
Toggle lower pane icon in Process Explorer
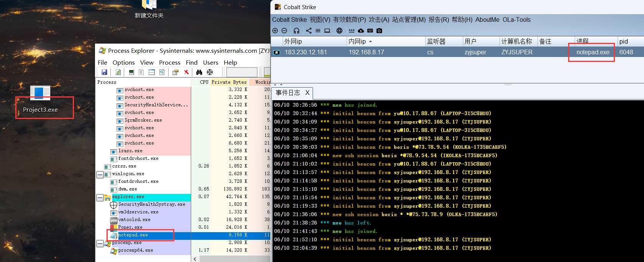pos(152,72)
